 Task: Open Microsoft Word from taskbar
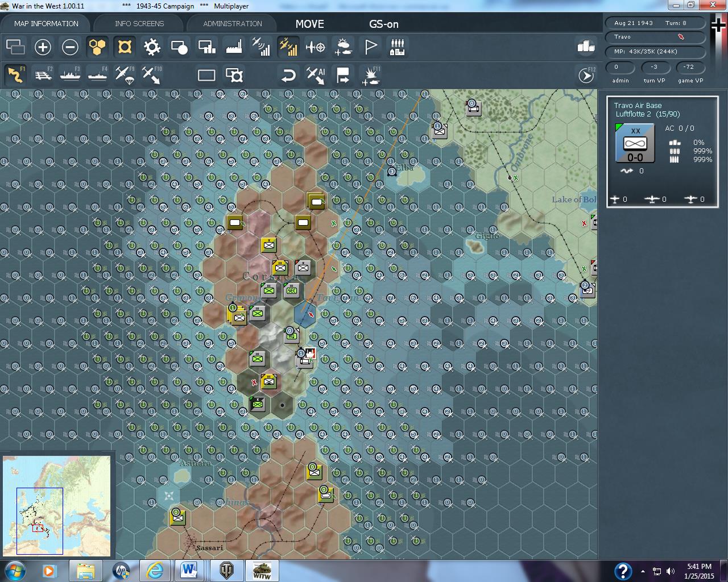pos(189,571)
